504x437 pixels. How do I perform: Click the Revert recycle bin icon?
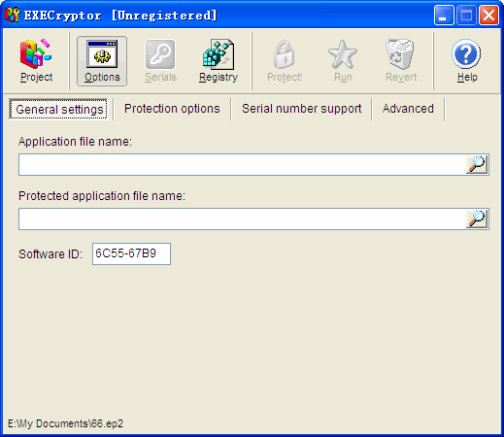[400, 54]
